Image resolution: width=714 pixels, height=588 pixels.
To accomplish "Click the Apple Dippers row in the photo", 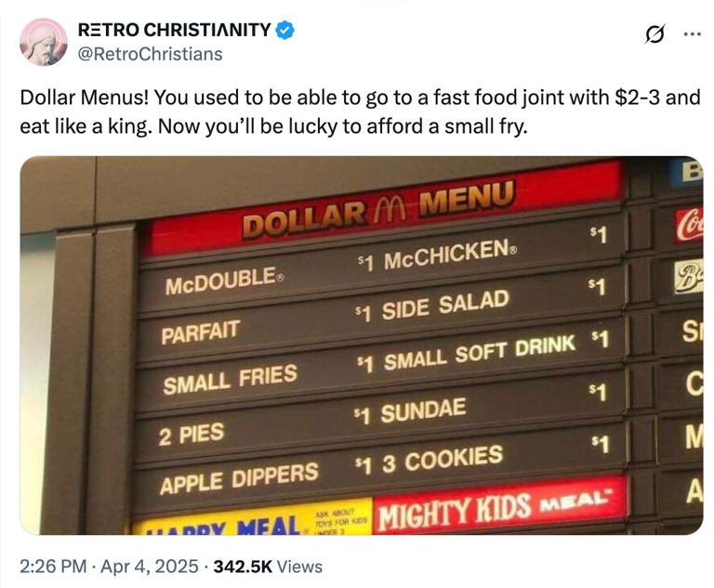I will [x=239, y=477].
